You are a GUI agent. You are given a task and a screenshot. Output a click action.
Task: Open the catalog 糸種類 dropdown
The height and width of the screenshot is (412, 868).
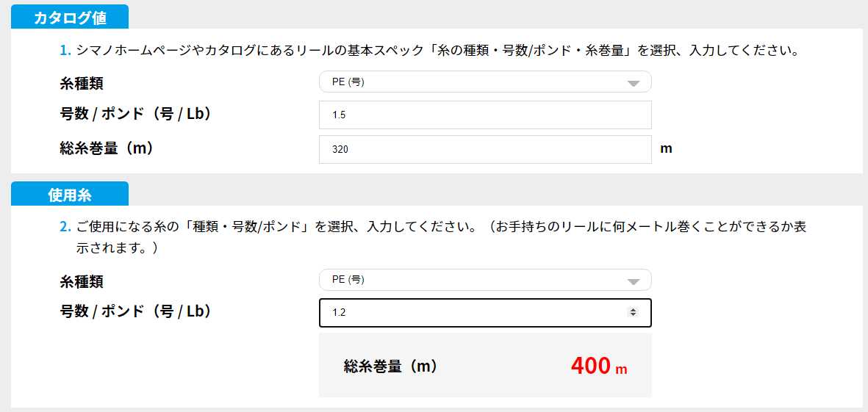[470, 82]
